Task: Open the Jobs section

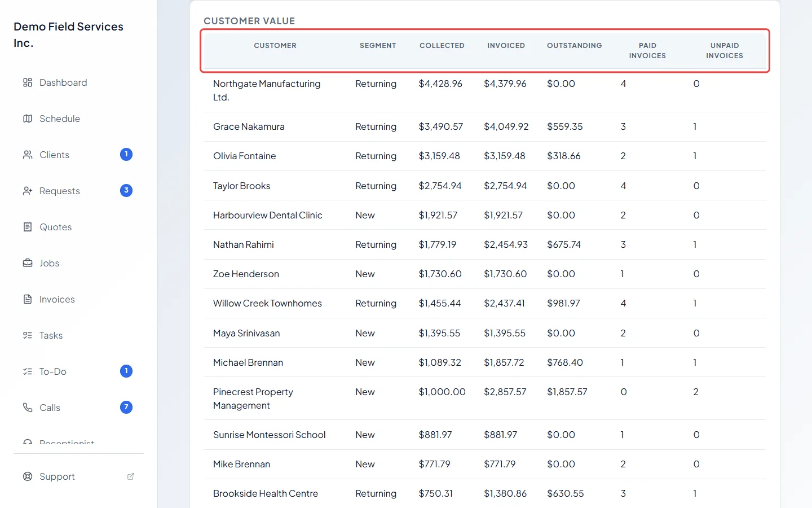Action: coord(79,263)
